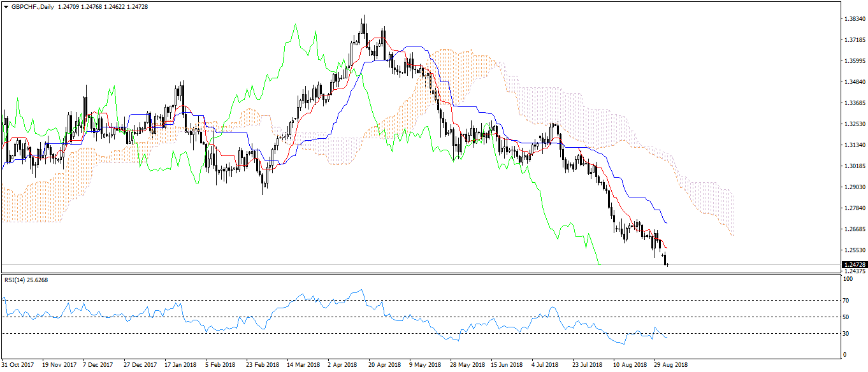Click the triangle arrow beside GBPCHF title
This screenshot has width=868, height=372.
(x=6, y=6)
